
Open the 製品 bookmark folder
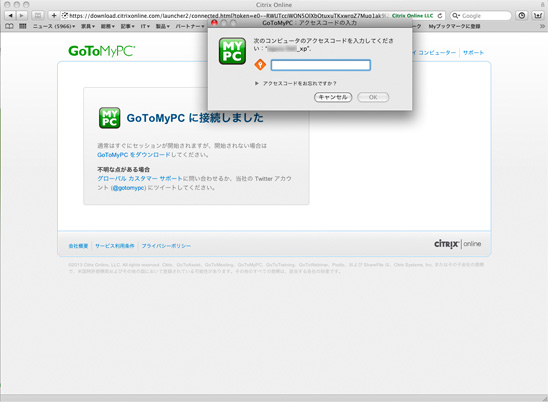(163, 26)
